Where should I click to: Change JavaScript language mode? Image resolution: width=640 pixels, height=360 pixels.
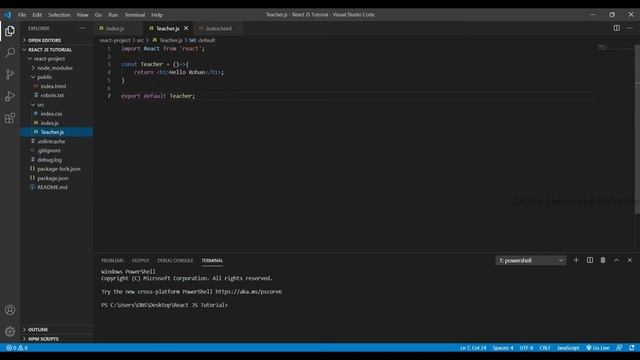(x=568, y=348)
